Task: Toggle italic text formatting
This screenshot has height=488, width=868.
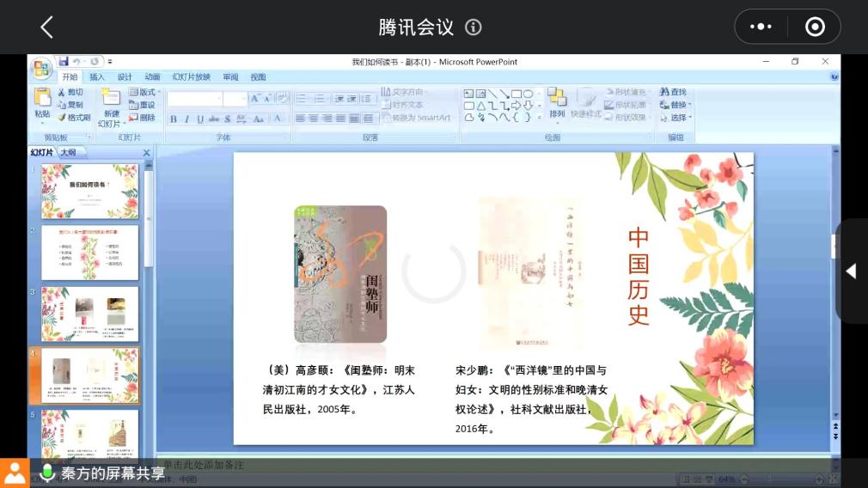Action: (x=186, y=119)
